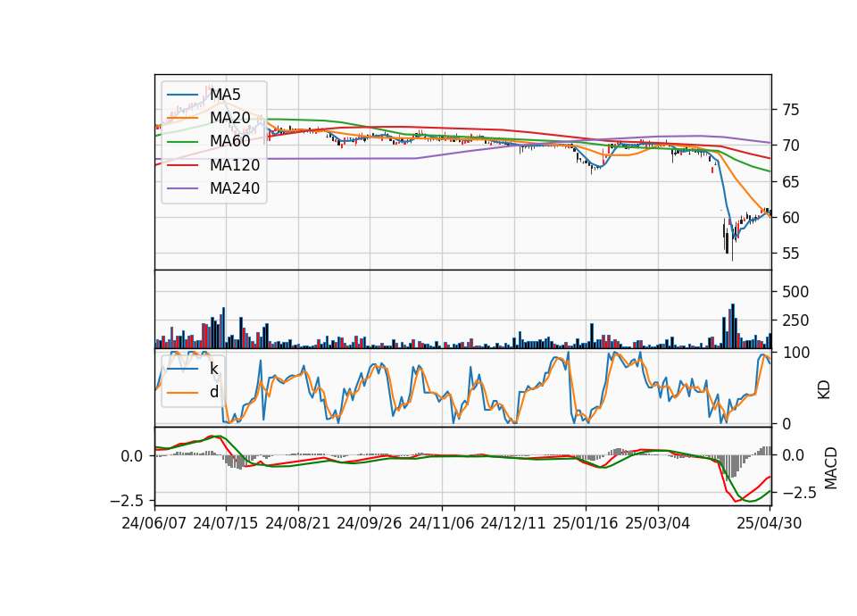This screenshot has width=857, height=616.
Task: Click the 24/11/06 date axis label
Action: (x=442, y=523)
